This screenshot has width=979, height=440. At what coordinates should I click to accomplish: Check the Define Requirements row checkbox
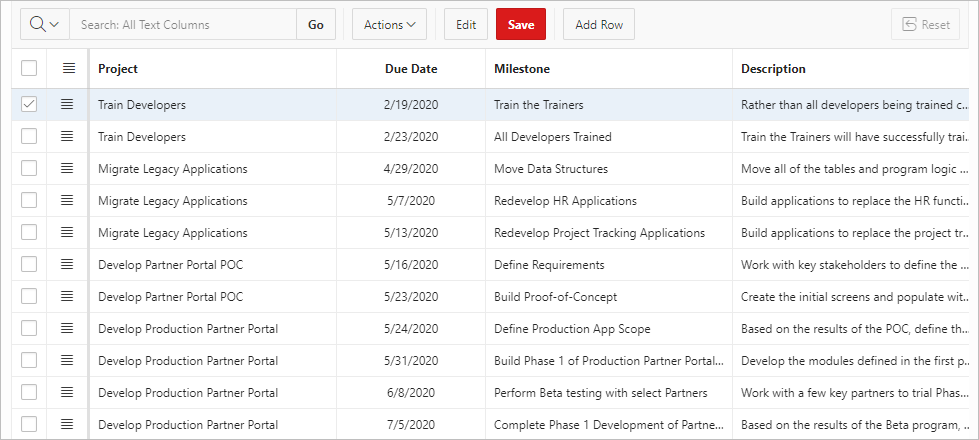click(29, 265)
